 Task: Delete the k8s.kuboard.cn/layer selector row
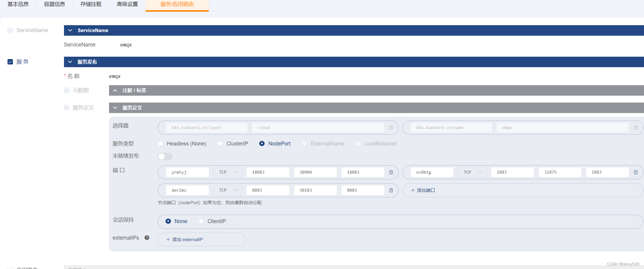click(391, 128)
